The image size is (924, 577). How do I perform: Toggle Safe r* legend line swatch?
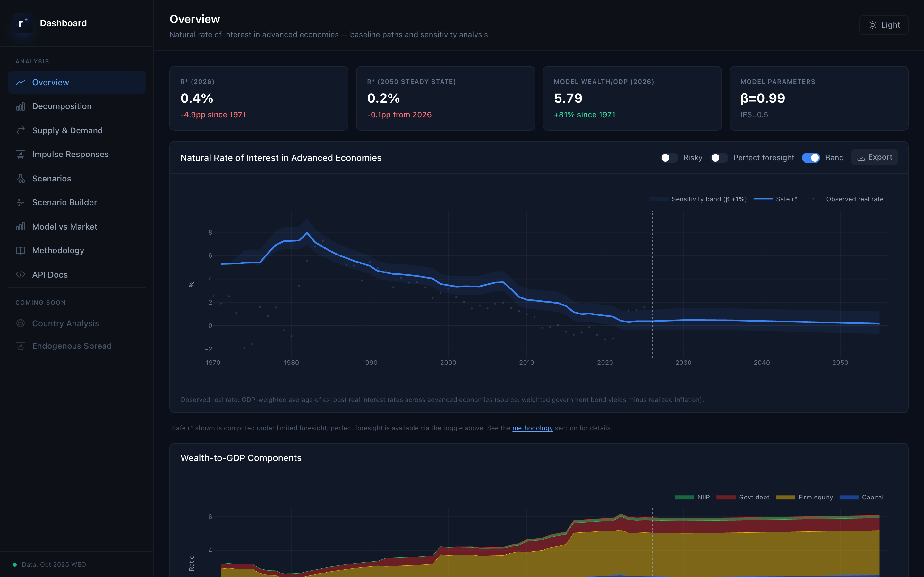tap(763, 199)
